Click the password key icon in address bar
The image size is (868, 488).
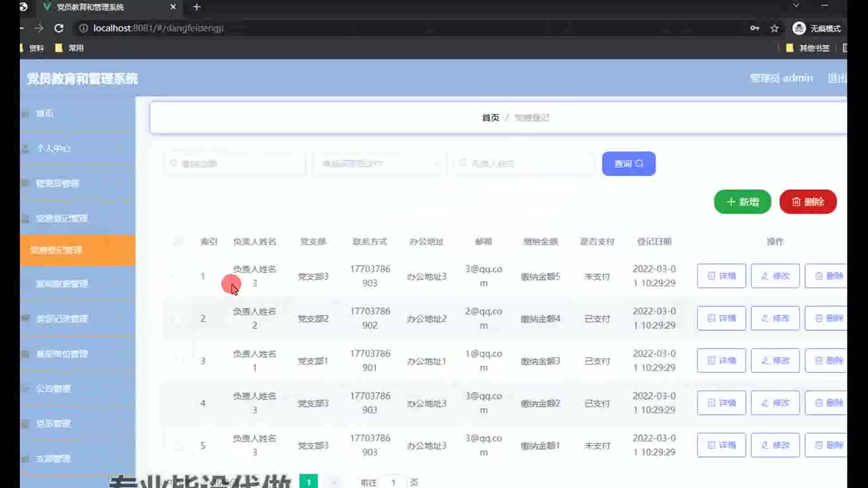click(x=755, y=28)
